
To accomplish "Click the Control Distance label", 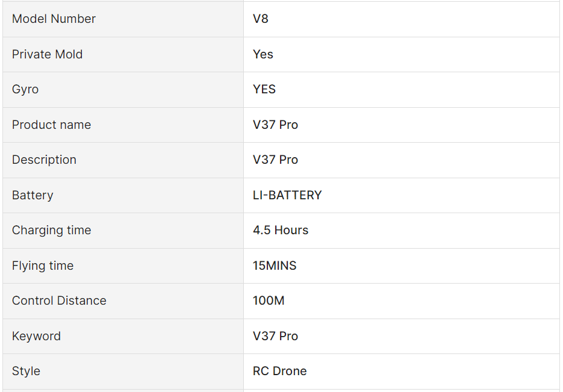I will pos(59,300).
